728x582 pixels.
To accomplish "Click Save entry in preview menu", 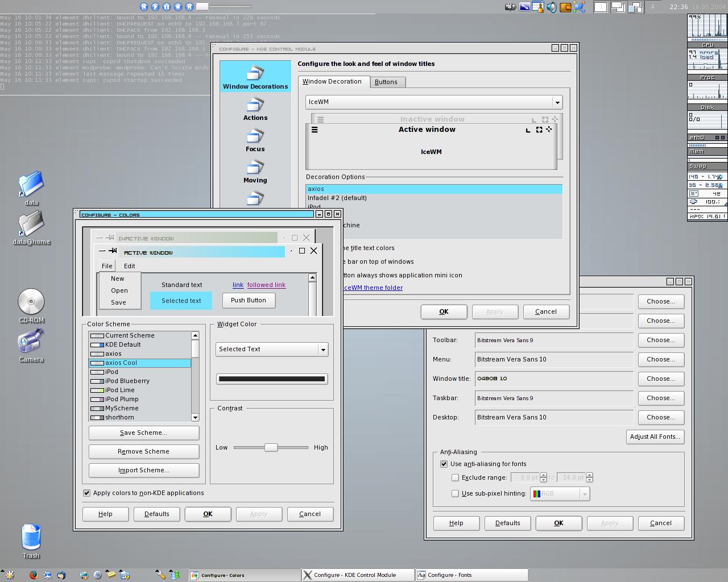I will point(118,302).
